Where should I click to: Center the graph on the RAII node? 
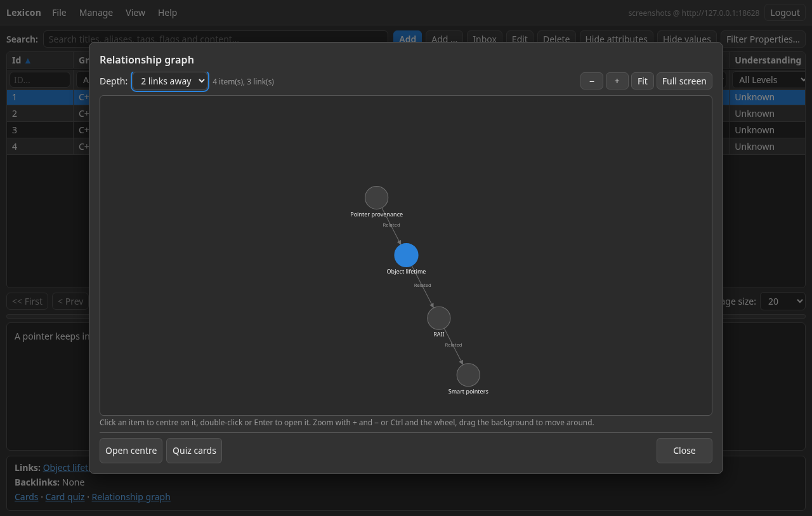click(438, 318)
